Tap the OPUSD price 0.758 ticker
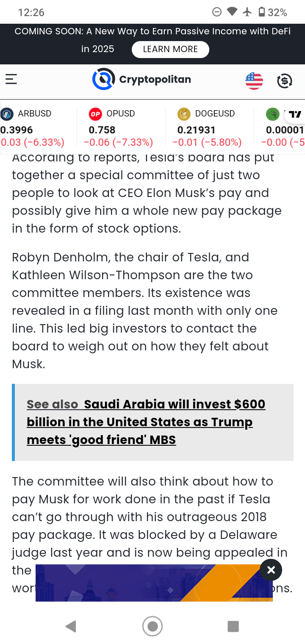305x644 pixels. pyautogui.click(x=102, y=130)
